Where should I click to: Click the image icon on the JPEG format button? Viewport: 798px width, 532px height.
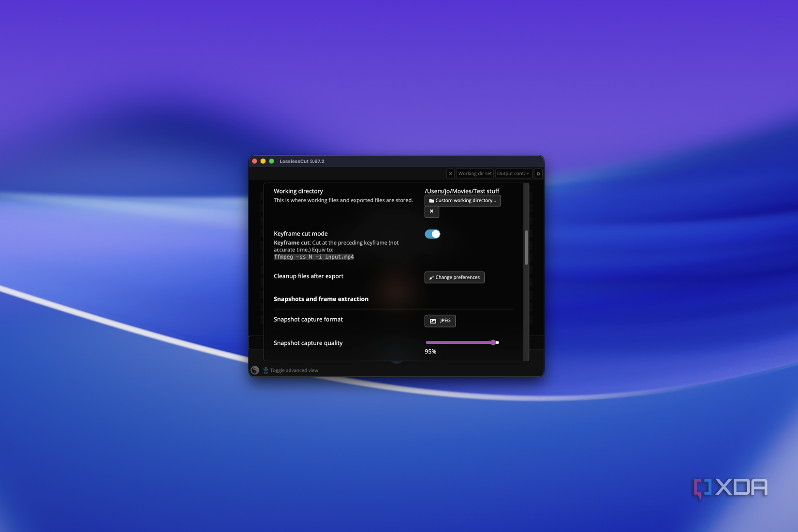432,321
